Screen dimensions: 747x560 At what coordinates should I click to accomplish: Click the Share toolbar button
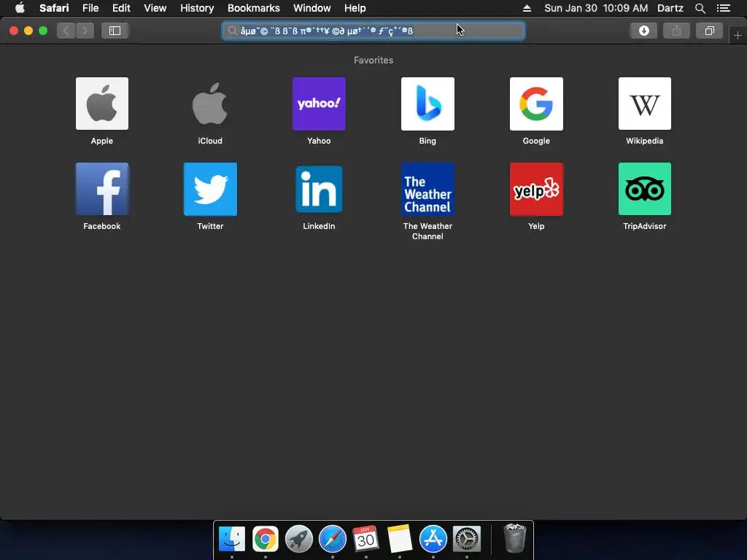tap(676, 31)
